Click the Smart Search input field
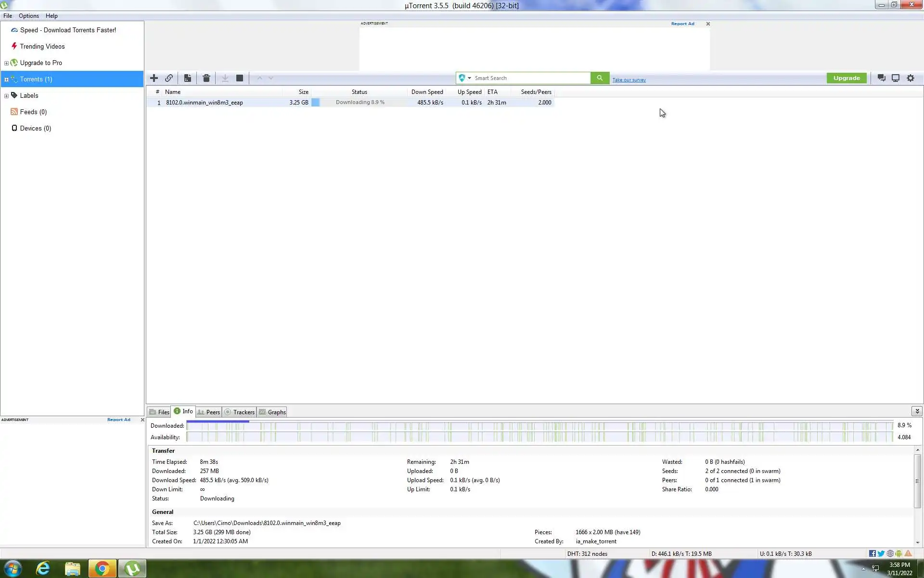The width and height of the screenshot is (924, 578). (529, 78)
